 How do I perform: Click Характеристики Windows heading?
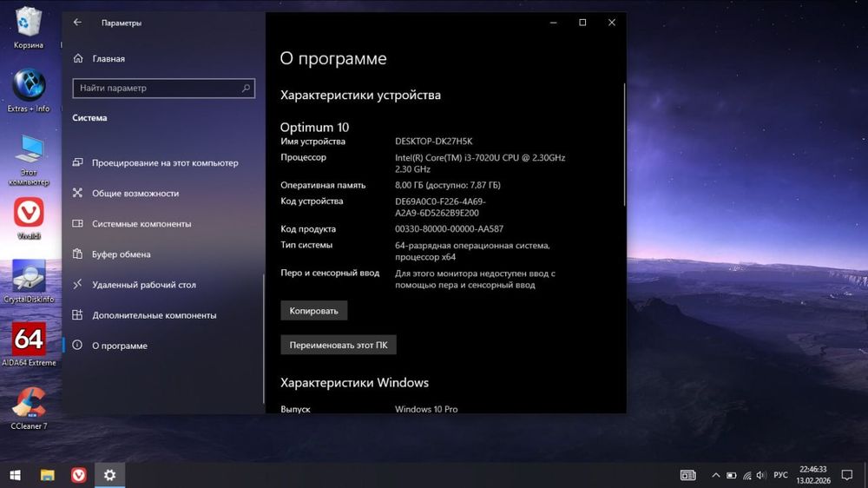tap(354, 383)
